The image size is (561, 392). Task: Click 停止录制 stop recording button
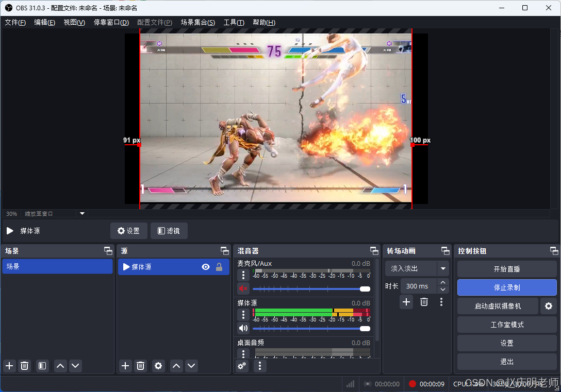(x=507, y=287)
